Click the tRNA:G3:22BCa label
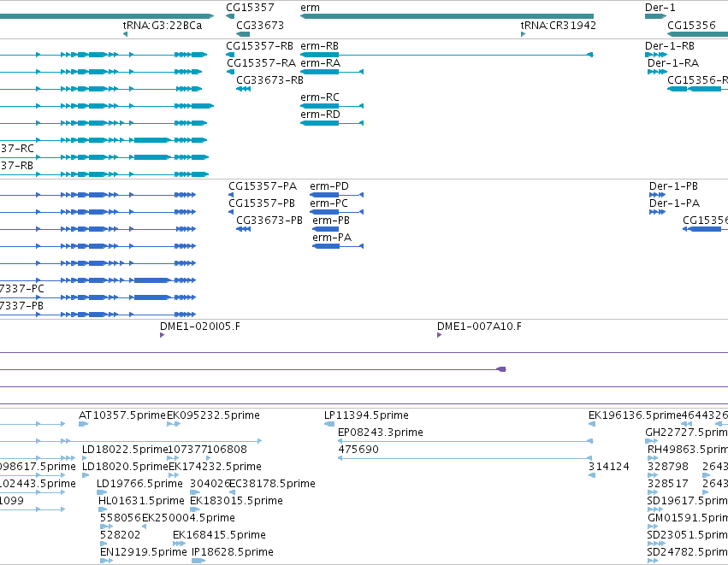This screenshot has width=728, height=565. coord(163,25)
